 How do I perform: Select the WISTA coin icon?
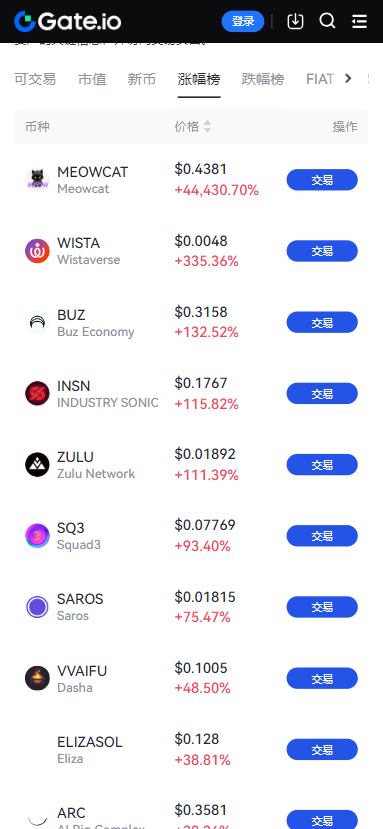point(37,251)
